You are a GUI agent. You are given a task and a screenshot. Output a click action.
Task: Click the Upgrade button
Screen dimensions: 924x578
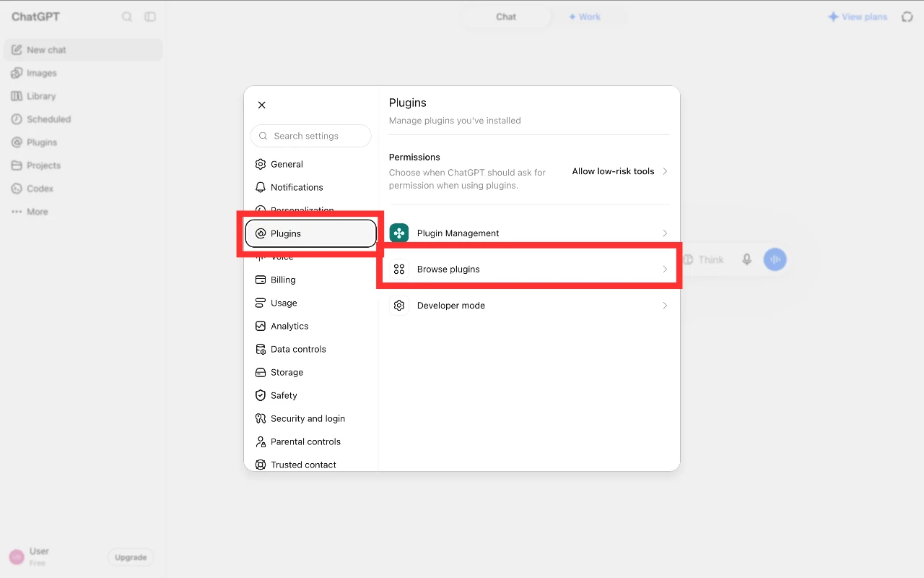click(131, 557)
